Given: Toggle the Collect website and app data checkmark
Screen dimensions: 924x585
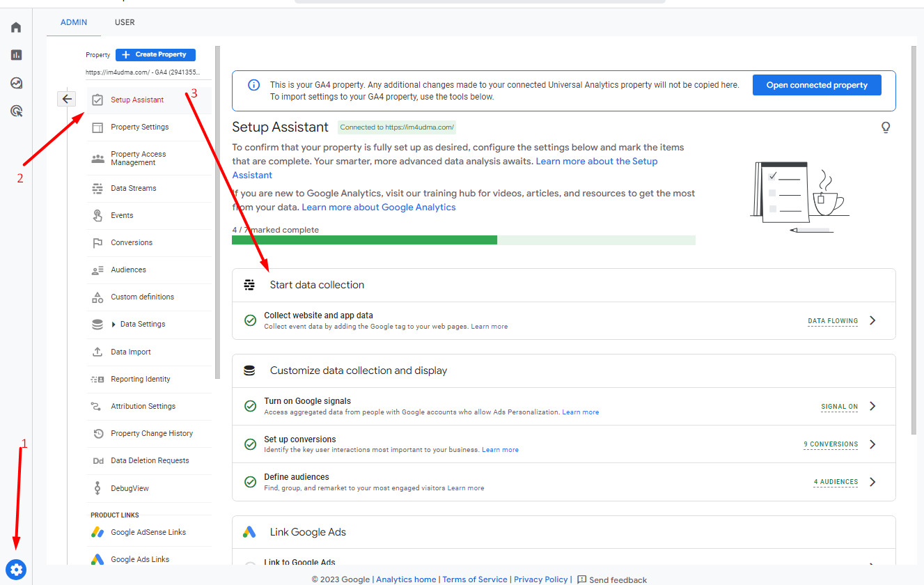Looking at the screenshot, I should [x=250, y=320].
